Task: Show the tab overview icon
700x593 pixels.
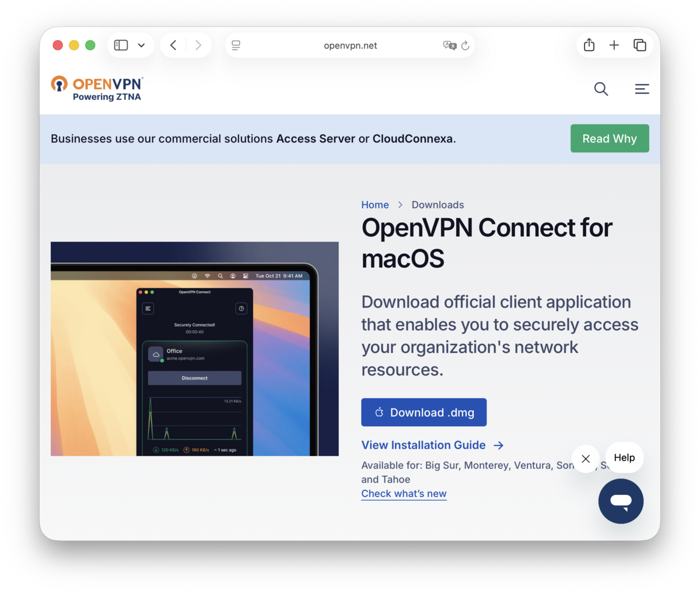Action: click(x=640, y=45)
